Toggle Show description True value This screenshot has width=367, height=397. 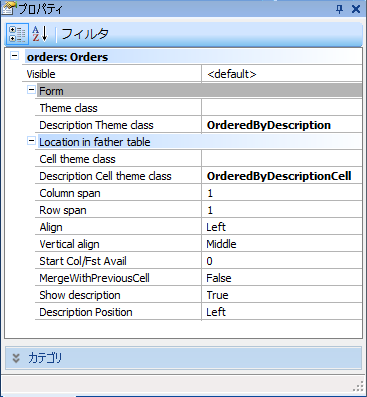[x=282, y=295]
